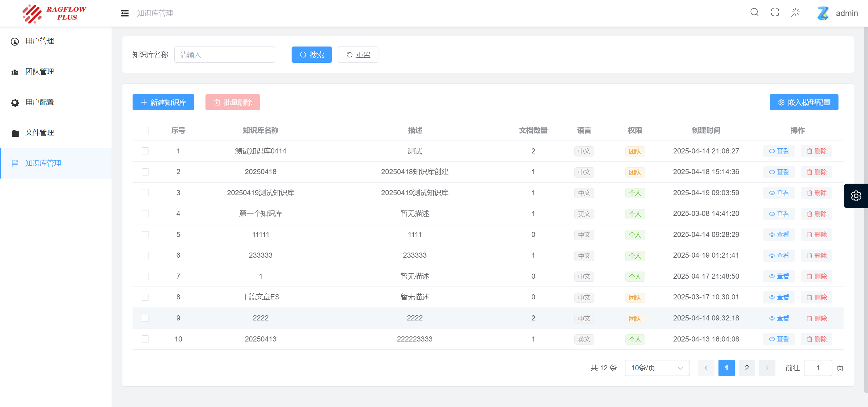This screenshot has height=407, width=868.
Task: Focus the 知识库名称 search input
Action: (x=224, y=55)
